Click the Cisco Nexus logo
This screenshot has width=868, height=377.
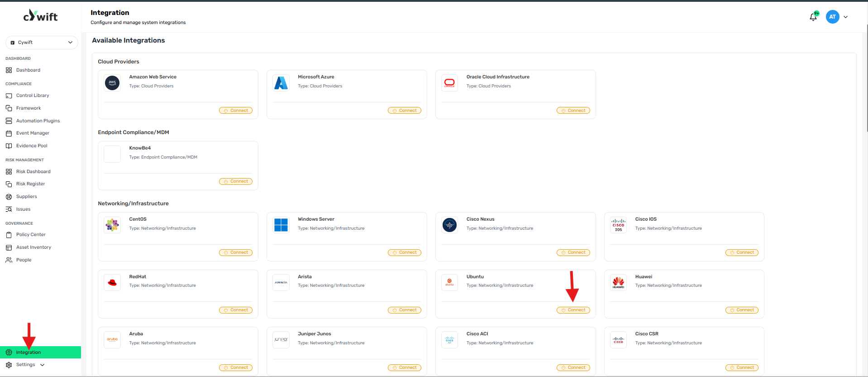(449, 225)
